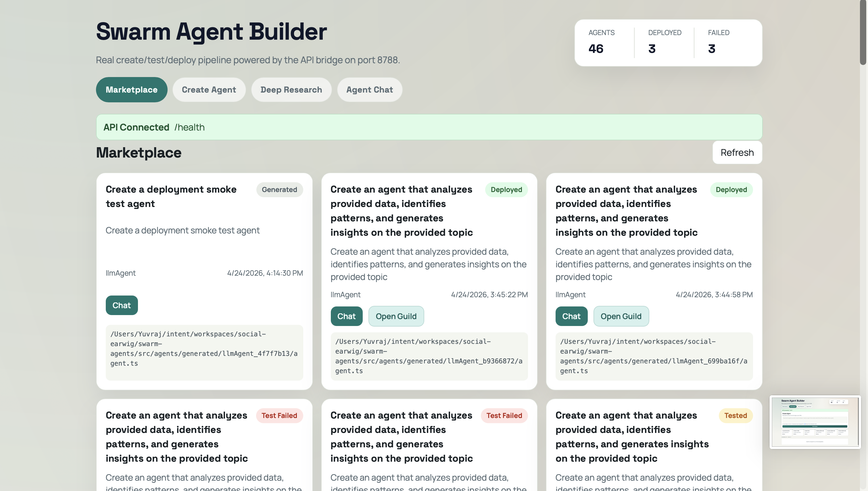Image resolution: width=868 pixels, height=491 pixels.
Task: Switch to the Marketplace tab
Action: (x=131, y=90)
